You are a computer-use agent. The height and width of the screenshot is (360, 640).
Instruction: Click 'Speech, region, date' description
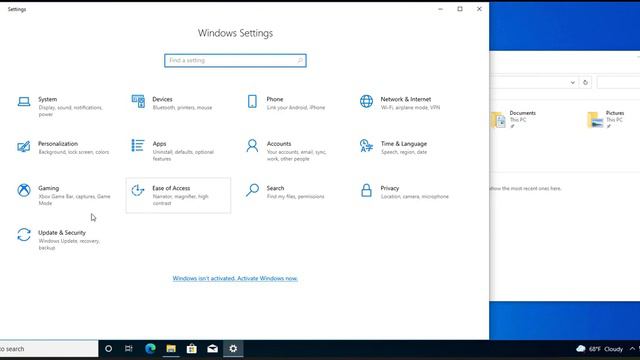point(404,152)
